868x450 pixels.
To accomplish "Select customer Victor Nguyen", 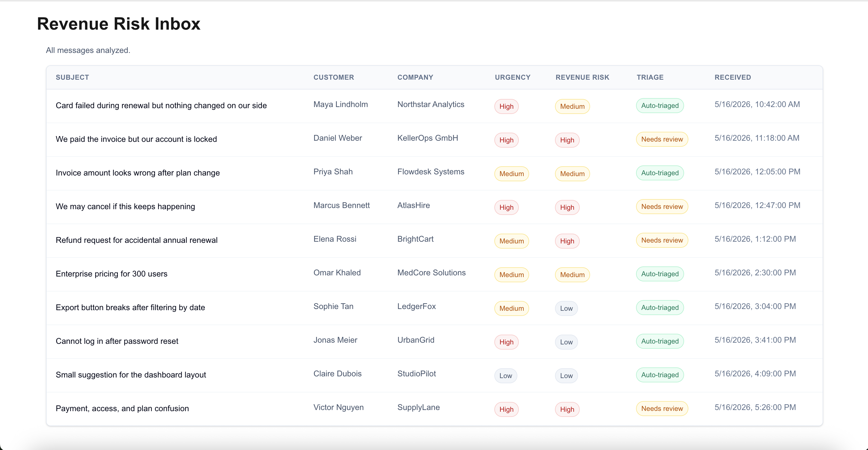I will click(338, 407).
